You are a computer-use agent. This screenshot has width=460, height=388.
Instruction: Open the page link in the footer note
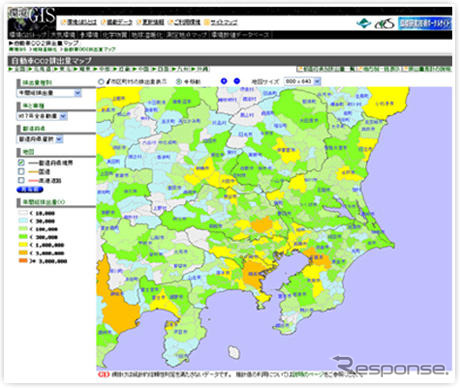(308, 374)
